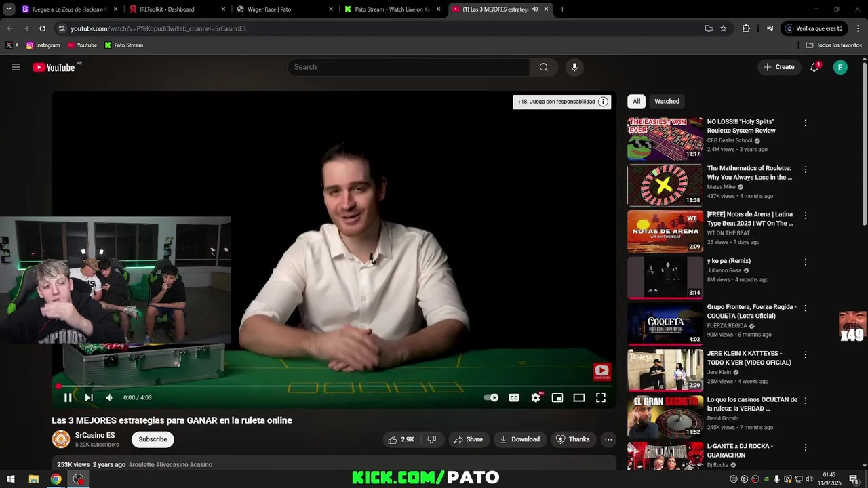Viewport: 868px width, 488px height.
Task: Activate voice search microphone
Action: [574, 67]
